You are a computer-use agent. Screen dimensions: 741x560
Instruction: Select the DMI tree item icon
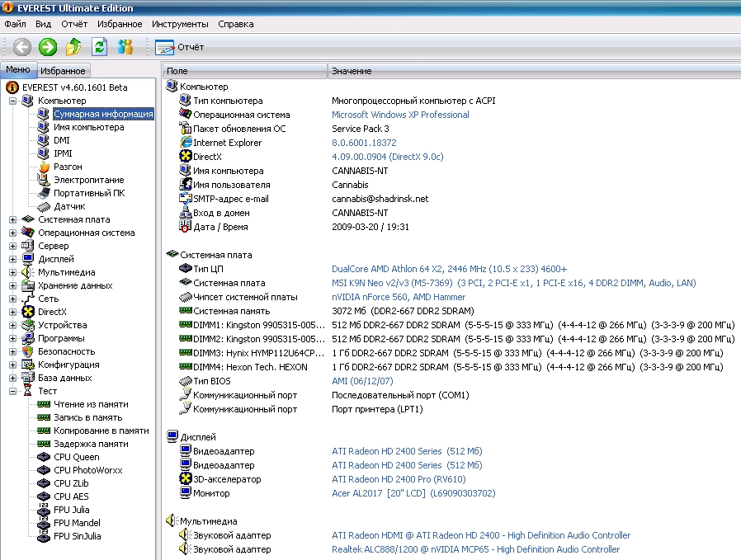click(x=44, y=140)
